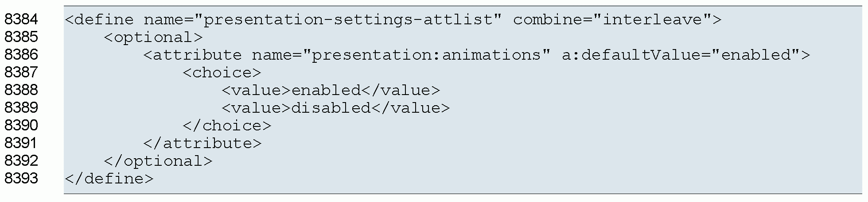Click line number 8390
The width and height of the screenshot is (868, 202).
click(x=21, y=126)
